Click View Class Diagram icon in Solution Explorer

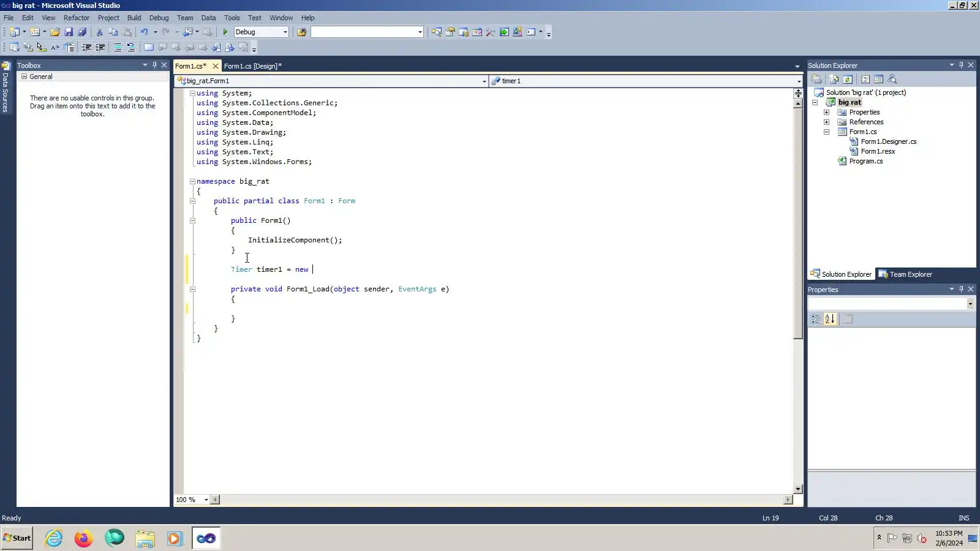click(892, 79)
